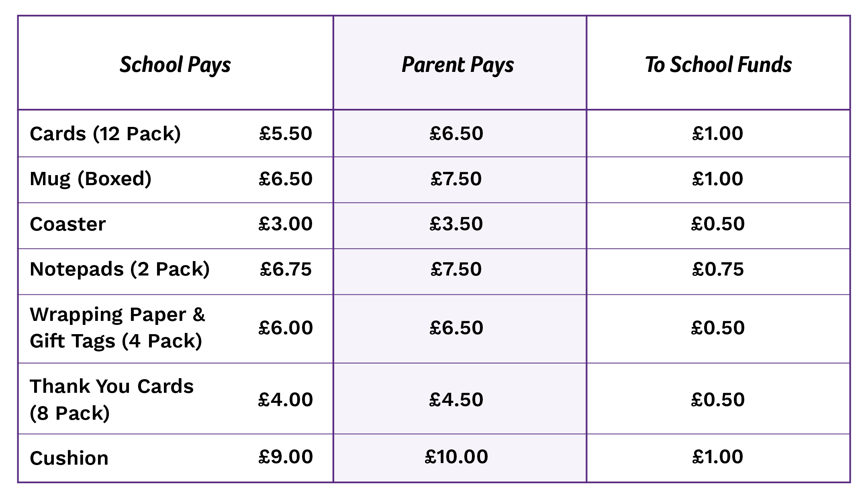Screen dimensions: 868x498
Task: Select the £0.75 school funds value
Action: [718, 269]
